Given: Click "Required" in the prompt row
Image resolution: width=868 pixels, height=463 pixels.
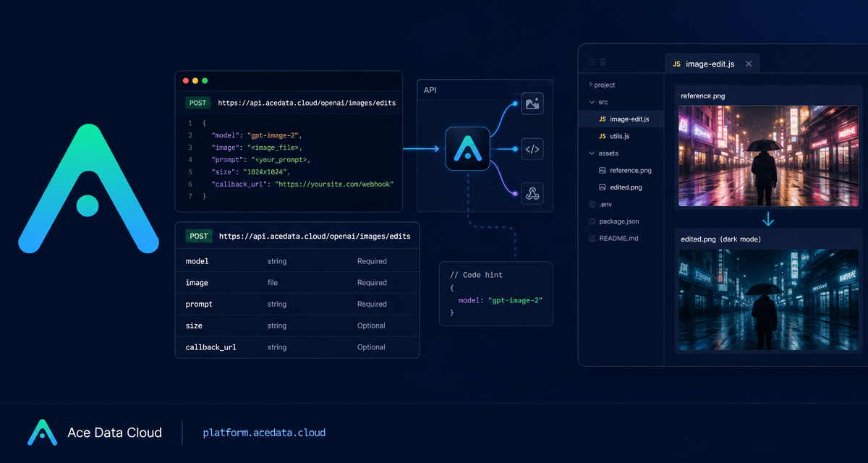Looking at the screenshot, I should click(372, 305).
